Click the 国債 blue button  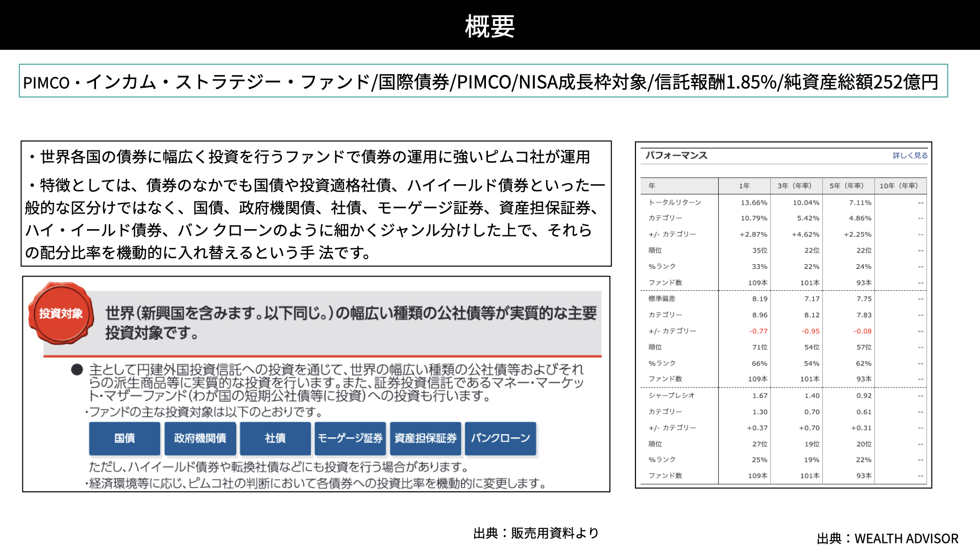pos(125,438)
